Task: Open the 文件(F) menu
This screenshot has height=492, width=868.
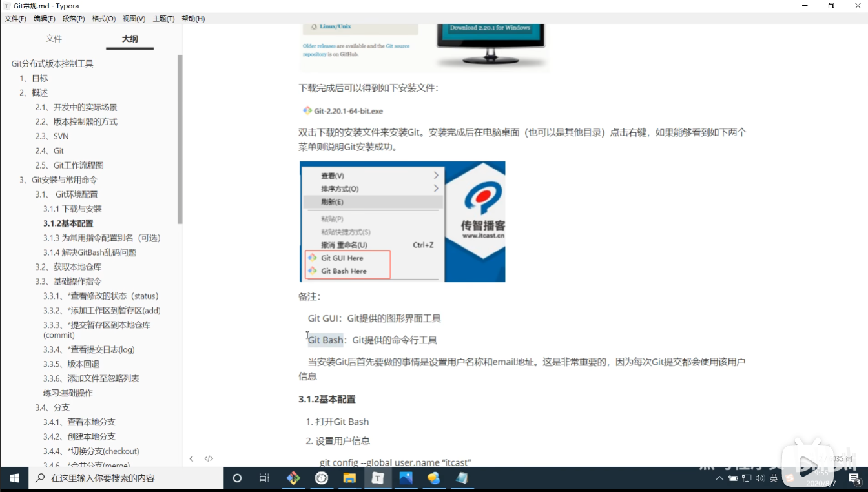Action: point(15,19)
